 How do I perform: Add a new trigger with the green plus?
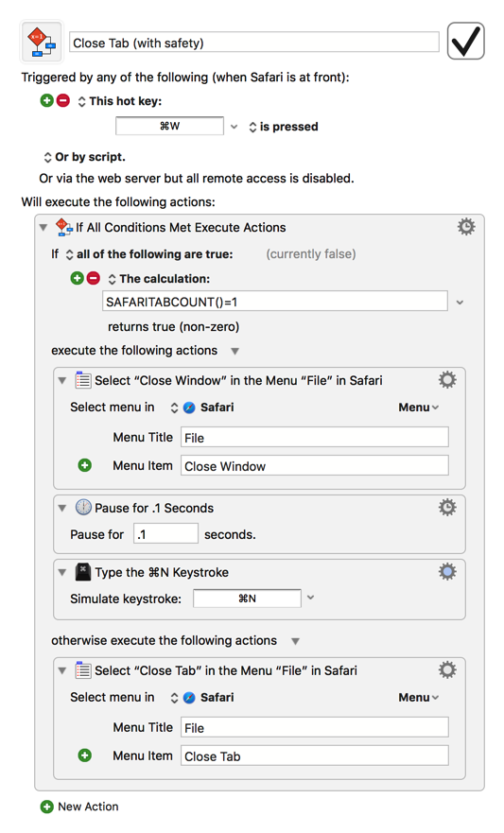pyautogui.click(x=47, y=100)
